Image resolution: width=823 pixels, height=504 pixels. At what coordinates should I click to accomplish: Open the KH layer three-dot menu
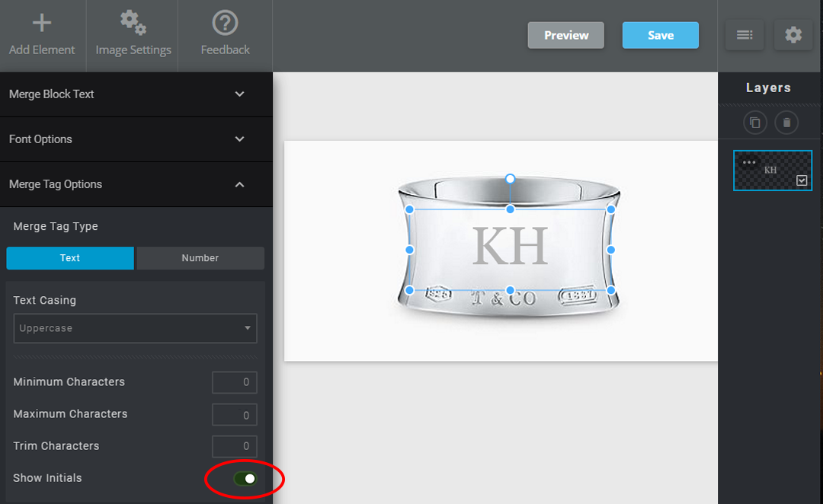749,162
